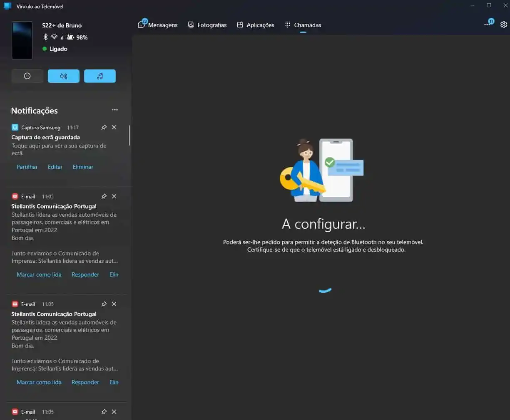Switch to the Mensagens tab
510x420 pixels.
(x=158, y=25)
